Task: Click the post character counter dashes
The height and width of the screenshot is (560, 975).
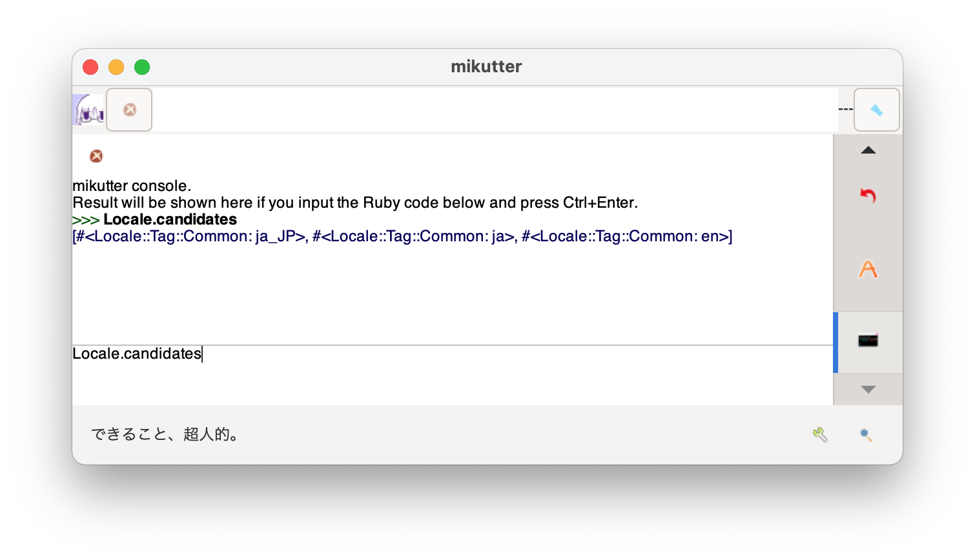Action: click(x=845, y=110)
